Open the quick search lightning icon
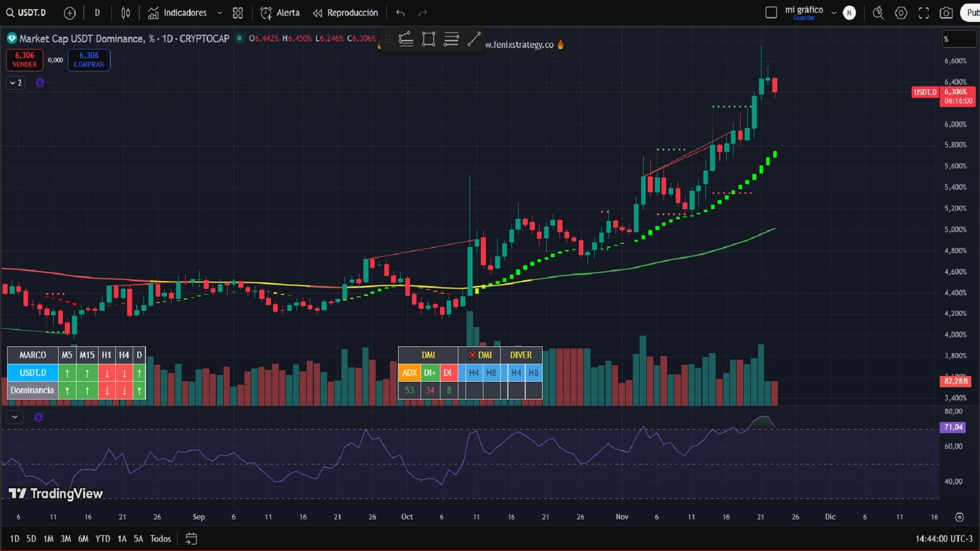 878,13
